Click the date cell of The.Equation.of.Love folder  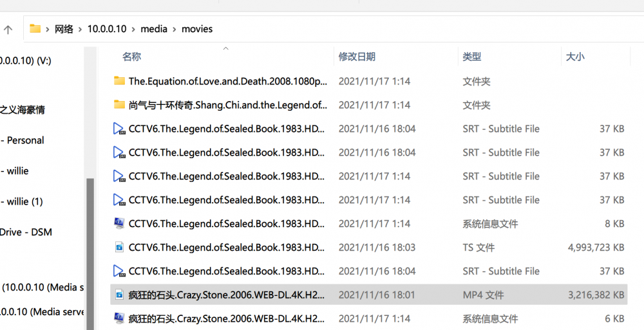point(375,81)
